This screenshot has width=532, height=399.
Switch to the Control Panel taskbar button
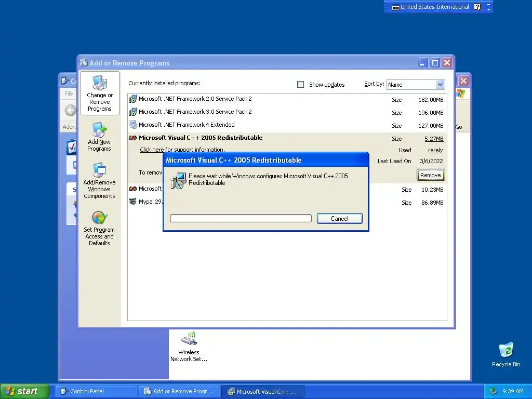[x=96, y=391]
